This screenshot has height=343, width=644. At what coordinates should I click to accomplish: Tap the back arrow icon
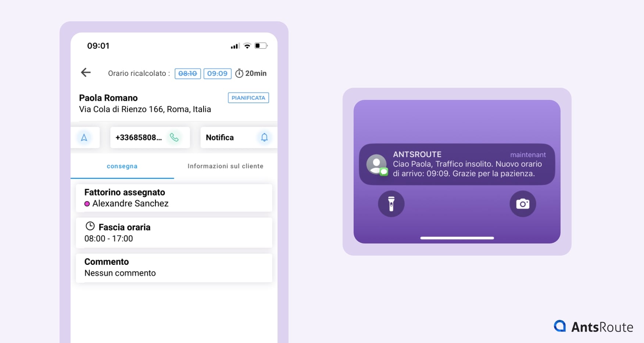[x=86, y=72]
